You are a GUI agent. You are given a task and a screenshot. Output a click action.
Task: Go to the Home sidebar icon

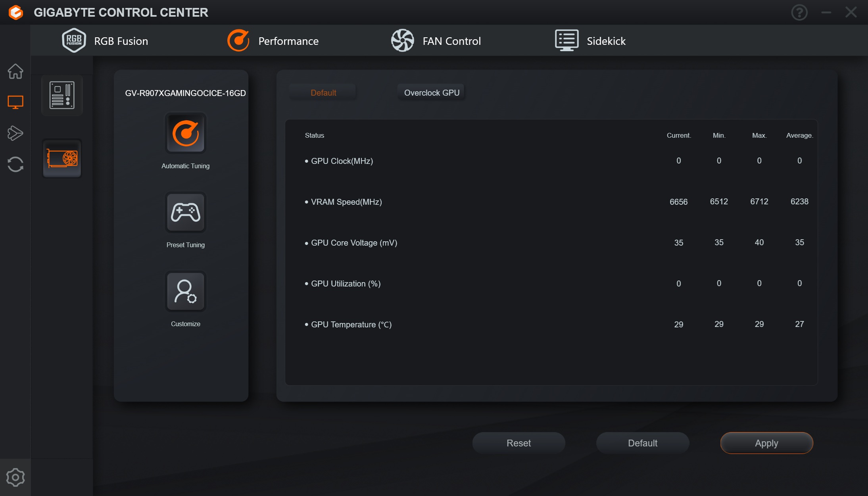point(15,71)
